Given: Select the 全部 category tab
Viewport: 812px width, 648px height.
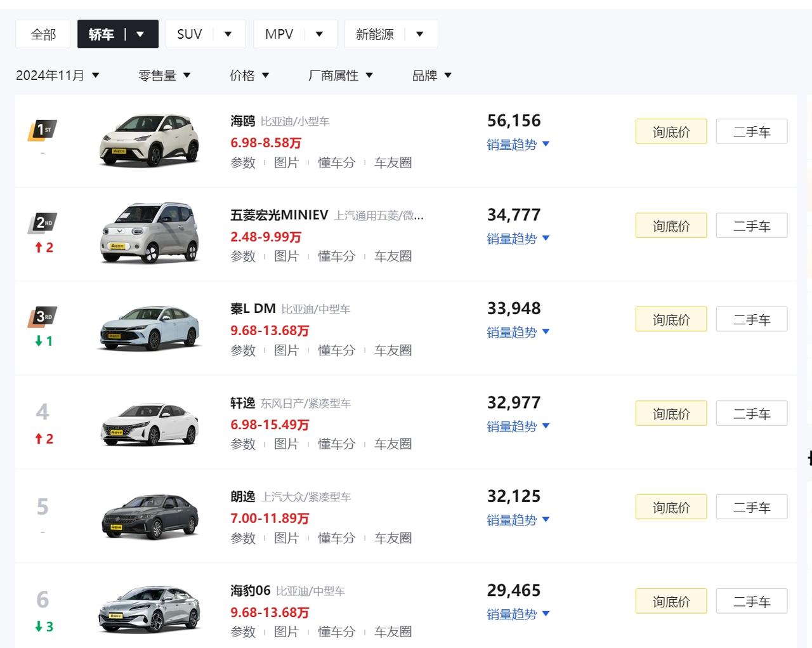Looking at the screenshot, I should click(x=43, y=34).
